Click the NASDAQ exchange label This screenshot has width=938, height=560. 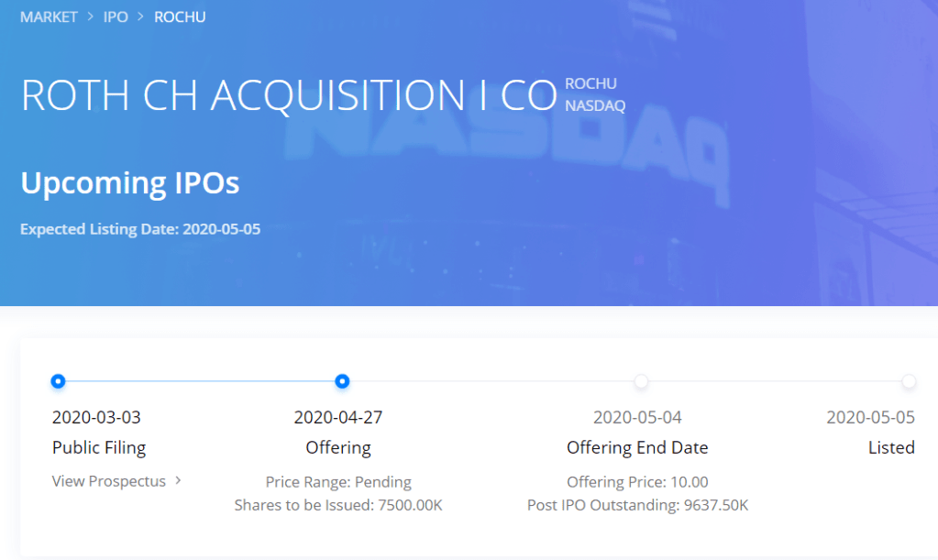pos(595,106)
